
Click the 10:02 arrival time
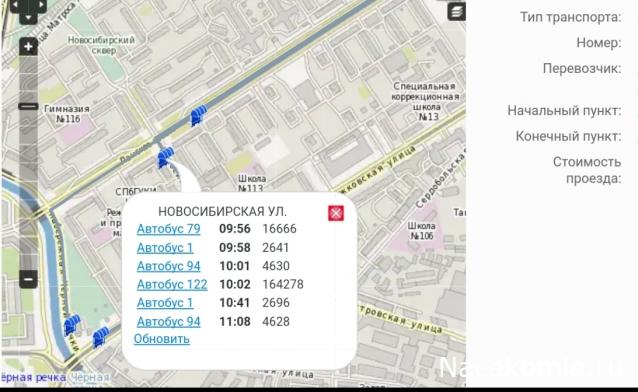coord(235,284)
